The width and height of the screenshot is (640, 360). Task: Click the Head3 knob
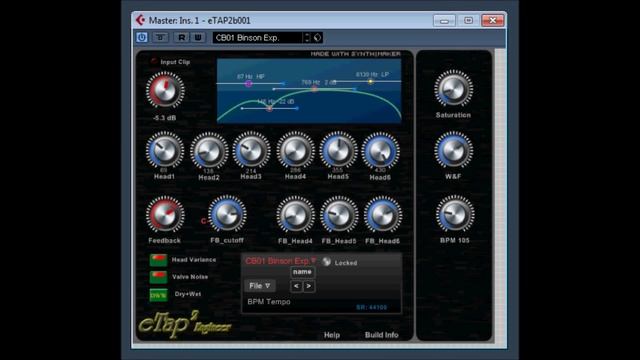pos(251,150)
